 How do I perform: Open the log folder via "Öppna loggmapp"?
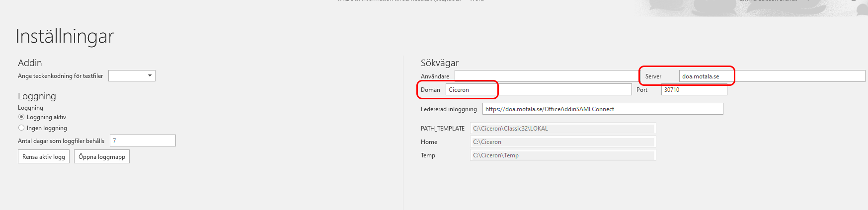click(102, 156)
